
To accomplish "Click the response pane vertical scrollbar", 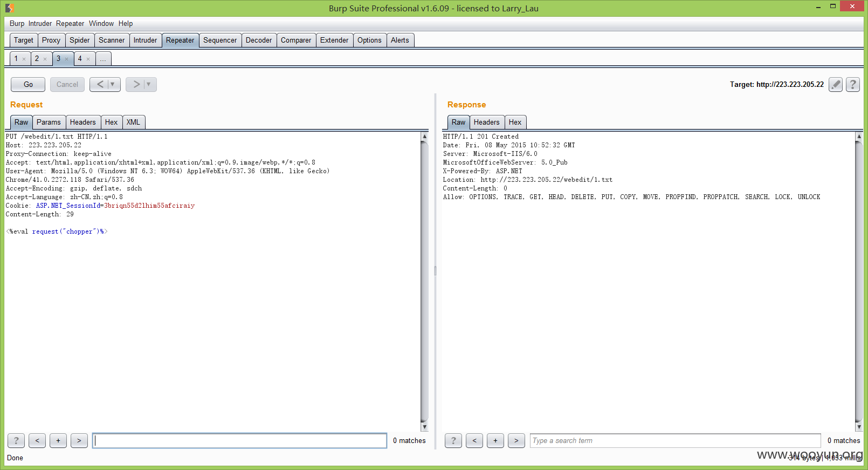I will [x=859, y=281].
